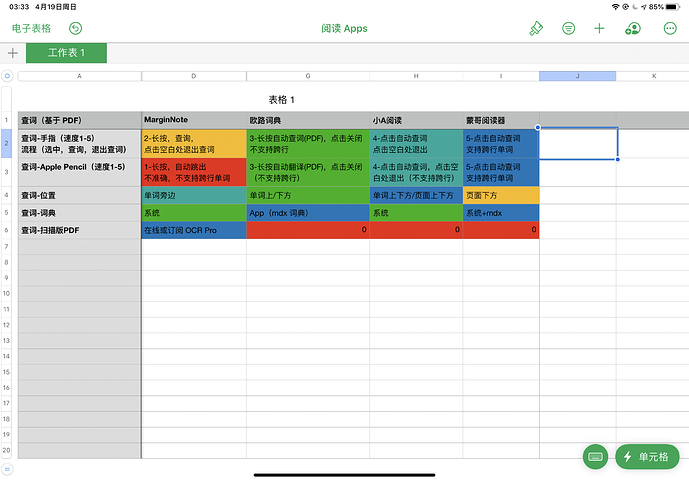The image size is (689, 481).
Task: Select the blue cell in 蒙哥阅读器 row 2
Action: (x=501, y=144)
